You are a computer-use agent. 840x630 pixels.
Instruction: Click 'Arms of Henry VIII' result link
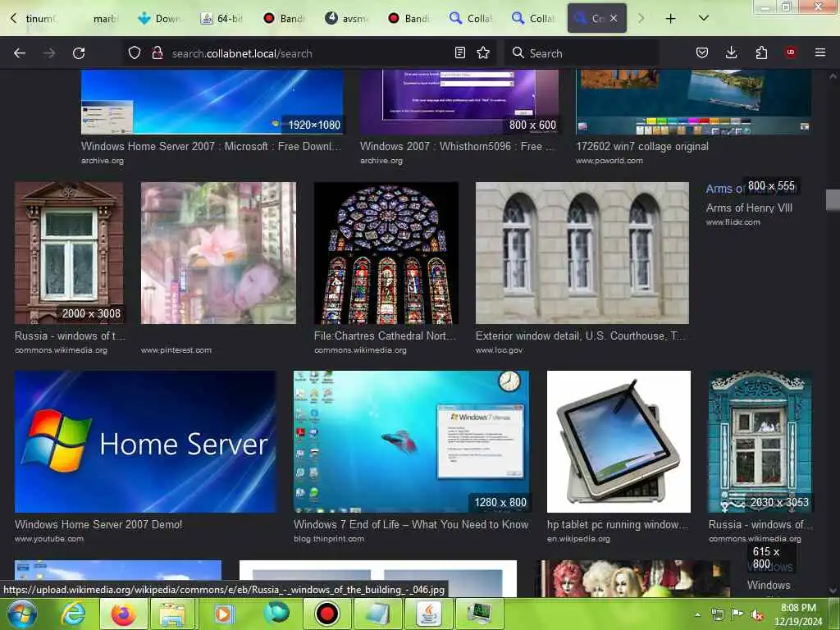point(749,208)
